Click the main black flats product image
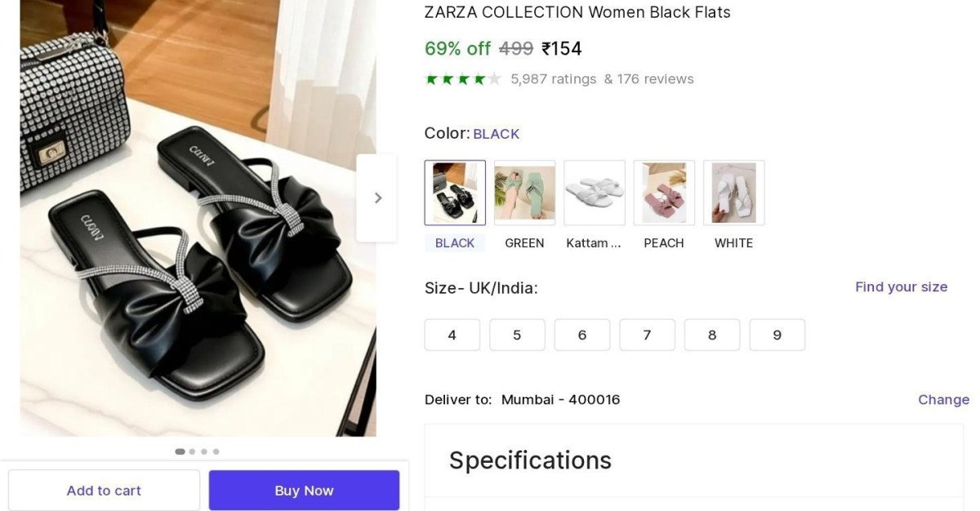 tap(198, 245)
